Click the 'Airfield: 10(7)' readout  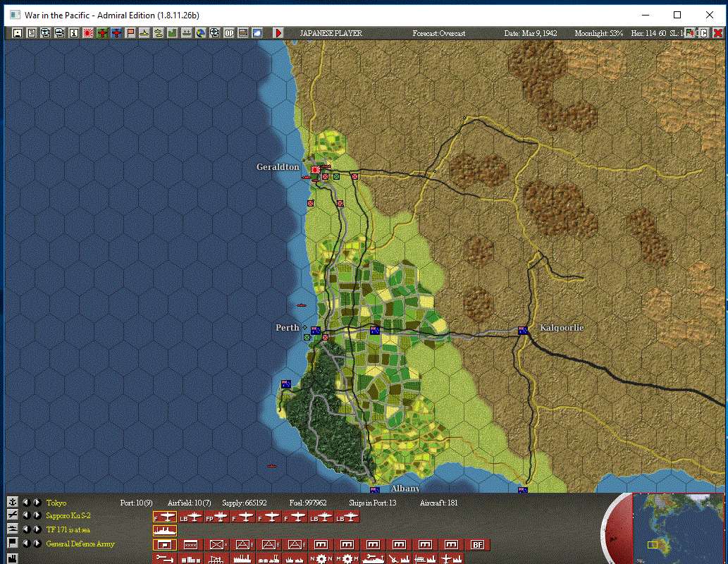(190, 503)
